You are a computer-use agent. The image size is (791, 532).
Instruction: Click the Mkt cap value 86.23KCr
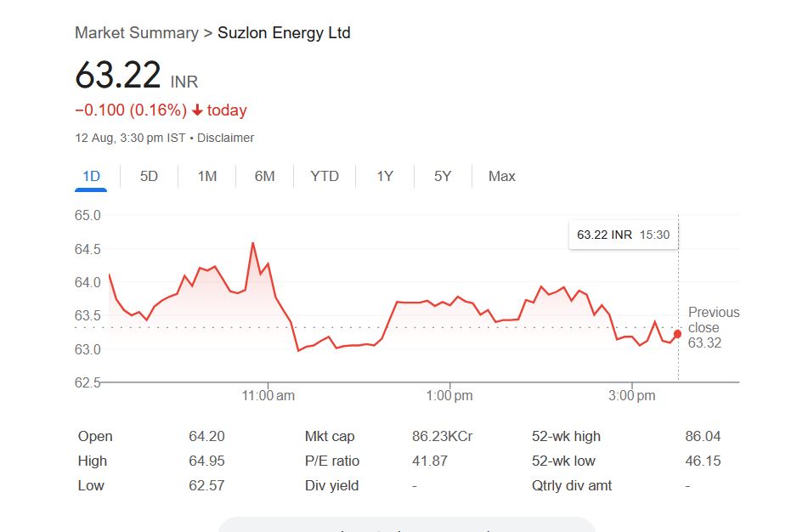pos(442,436)
